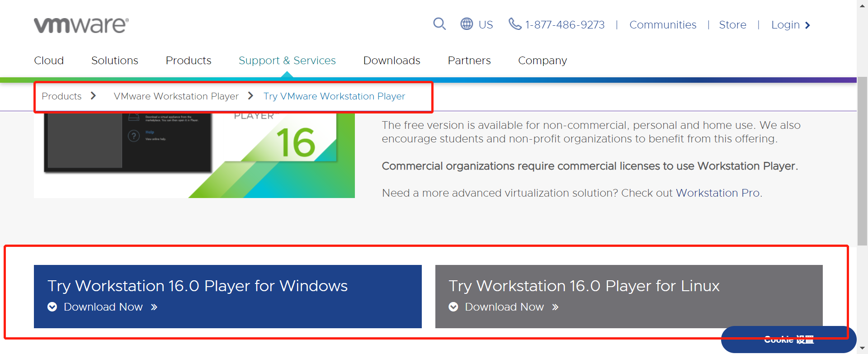The width and height of the screenshot is (868, 354).
Task: Open the Company menu
Action: pyautogui.click(x=542, y=61)
